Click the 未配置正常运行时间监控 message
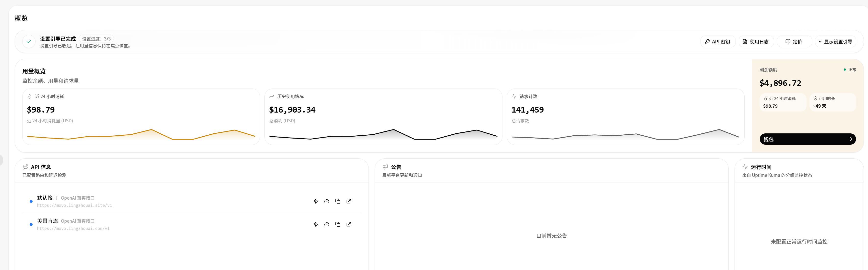The width and height of the screenshot is (868, 270). (799, 242)
